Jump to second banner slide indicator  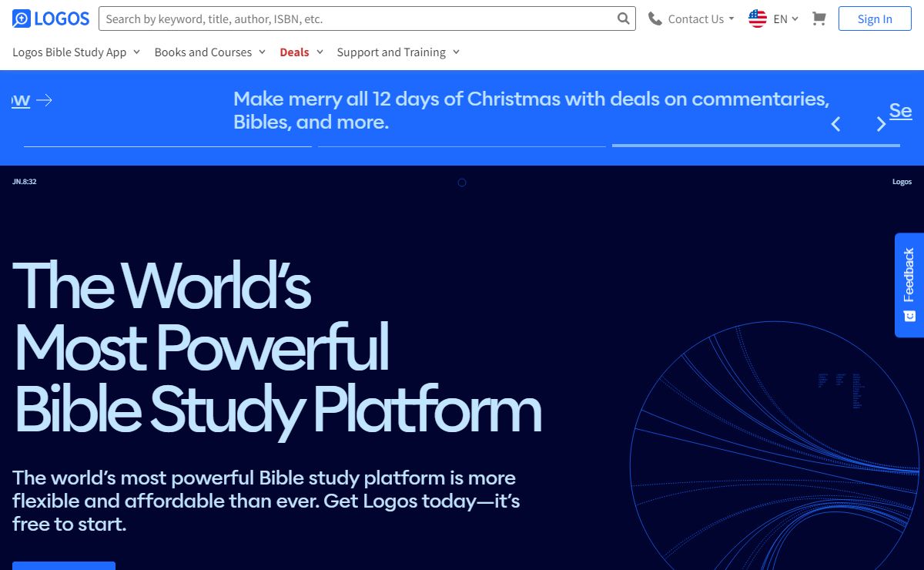point(462,146)
